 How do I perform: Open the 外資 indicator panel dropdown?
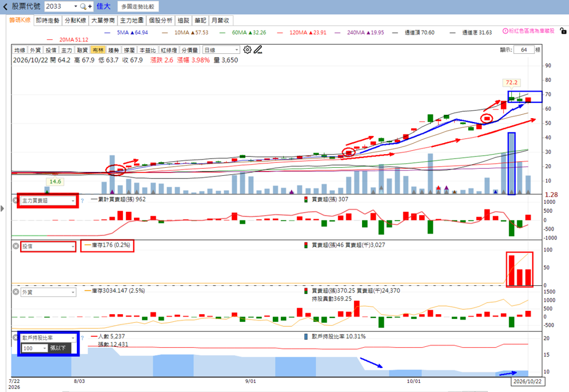point(48,292)
